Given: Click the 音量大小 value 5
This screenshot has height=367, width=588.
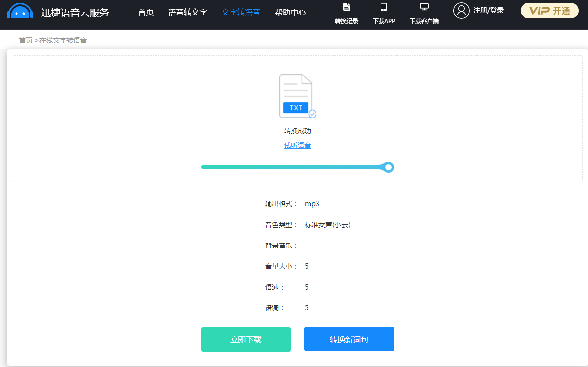Looking at the screenshot, I should [x=307, y=266].
